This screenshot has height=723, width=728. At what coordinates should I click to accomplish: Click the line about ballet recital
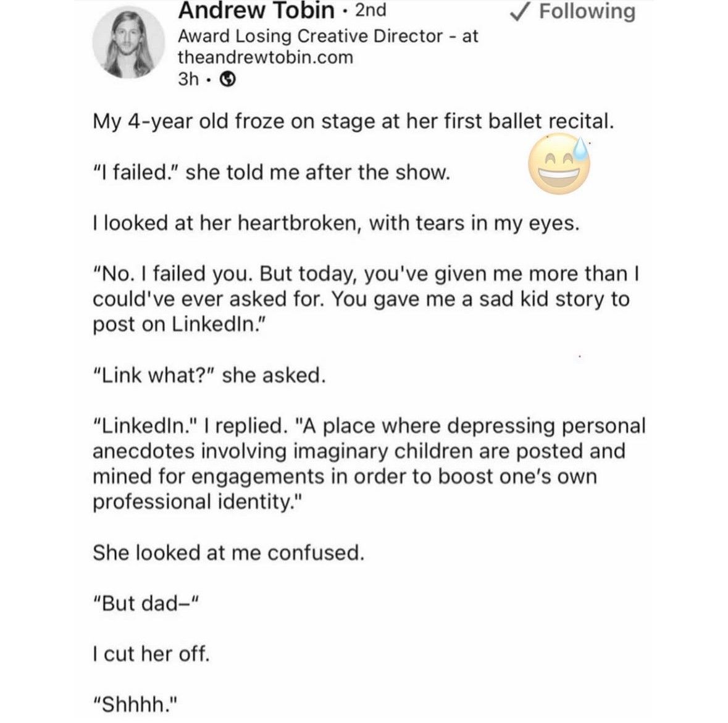coord(353,122)
